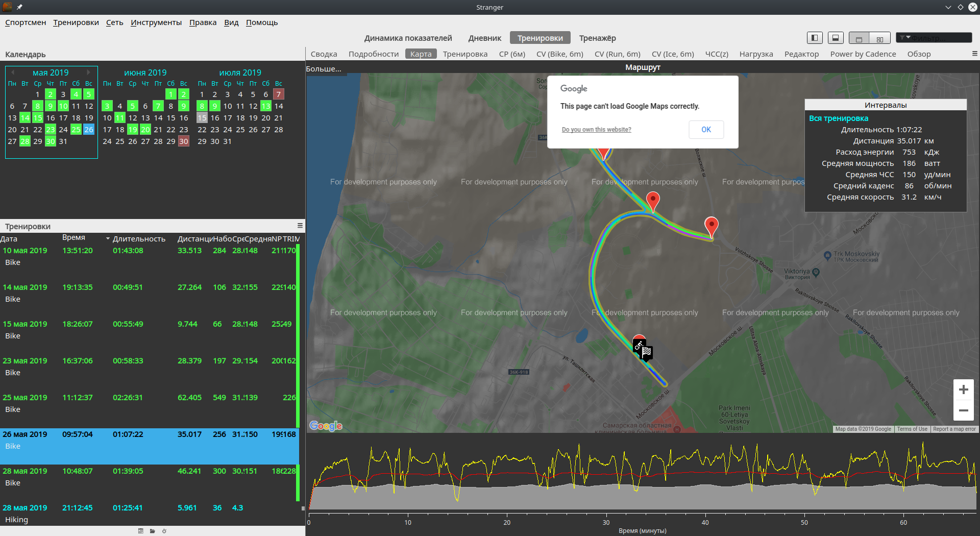Open the CV (Bike, 6m) tab

(560, 54)
